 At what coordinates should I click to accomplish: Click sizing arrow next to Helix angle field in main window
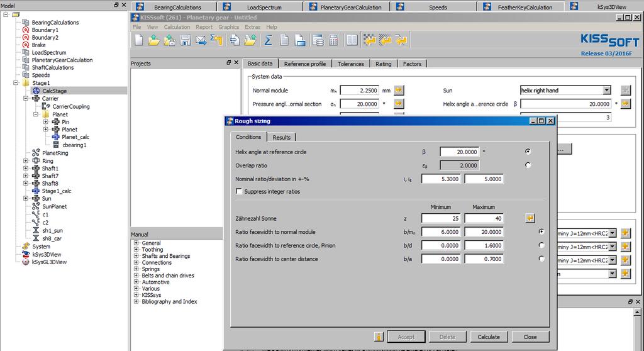point(625,104)
